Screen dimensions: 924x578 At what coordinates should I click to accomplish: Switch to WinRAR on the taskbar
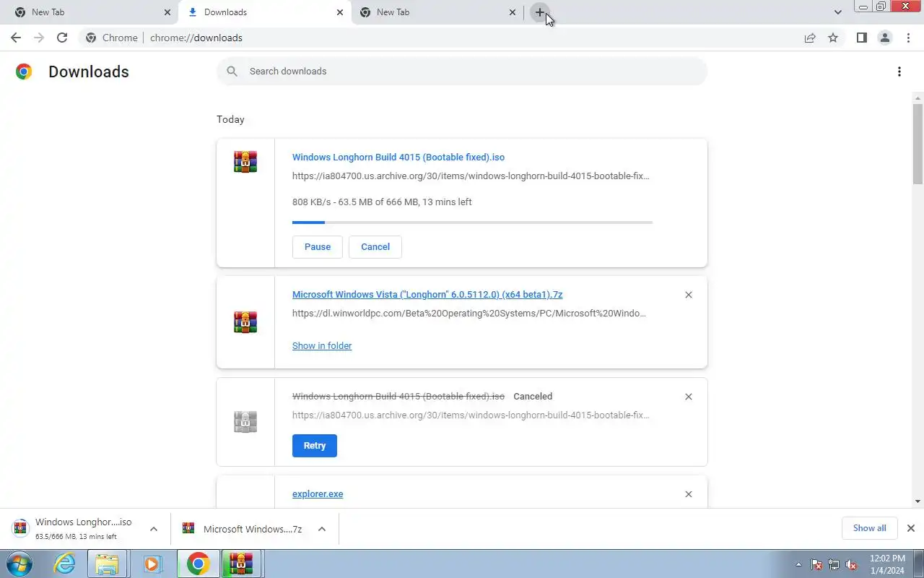click(x=242, y=564)
